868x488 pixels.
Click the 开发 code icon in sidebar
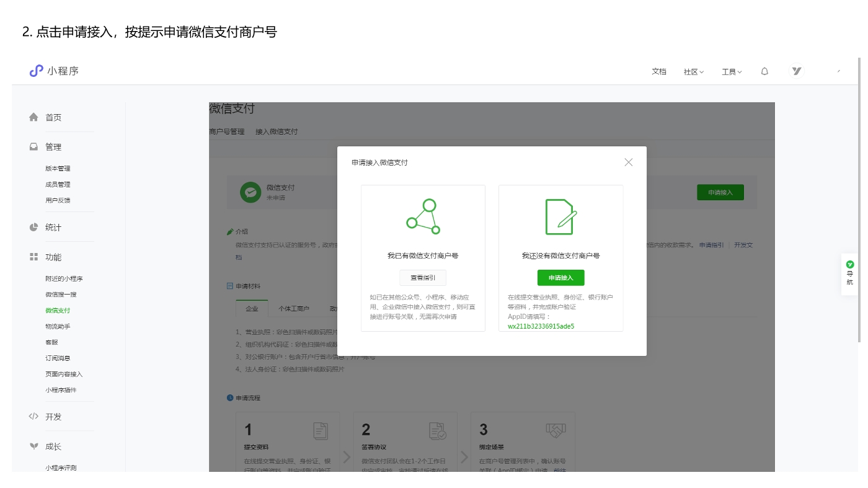(33, 417)
